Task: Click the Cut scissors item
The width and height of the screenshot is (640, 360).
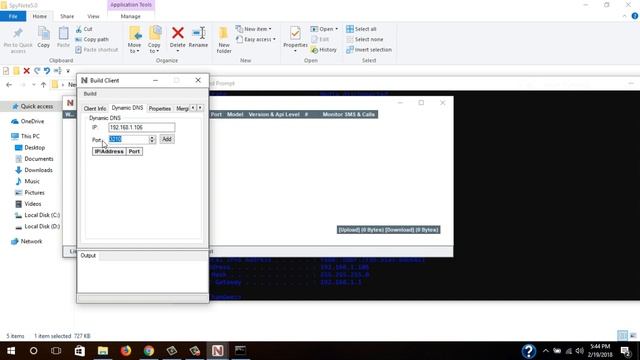Action: pos(84,29)
